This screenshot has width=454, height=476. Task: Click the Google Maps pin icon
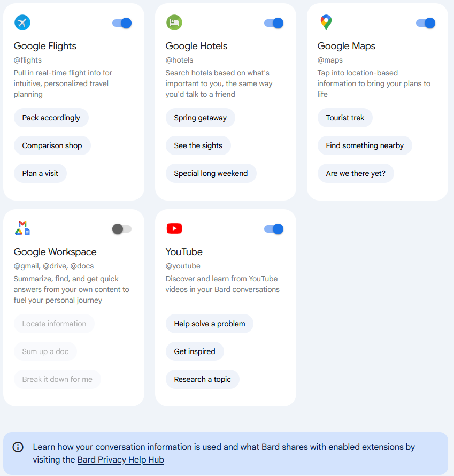(x=326, y=22)
